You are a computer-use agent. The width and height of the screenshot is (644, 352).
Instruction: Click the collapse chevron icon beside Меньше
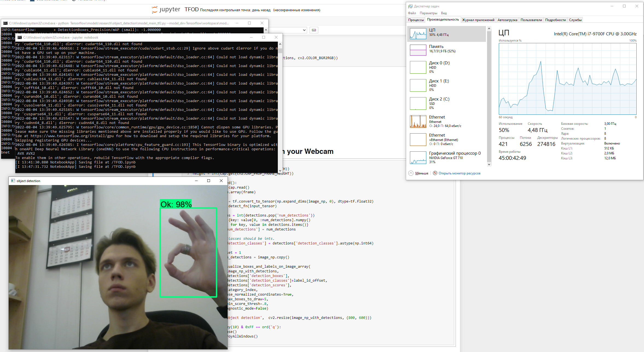click(411, 173)
